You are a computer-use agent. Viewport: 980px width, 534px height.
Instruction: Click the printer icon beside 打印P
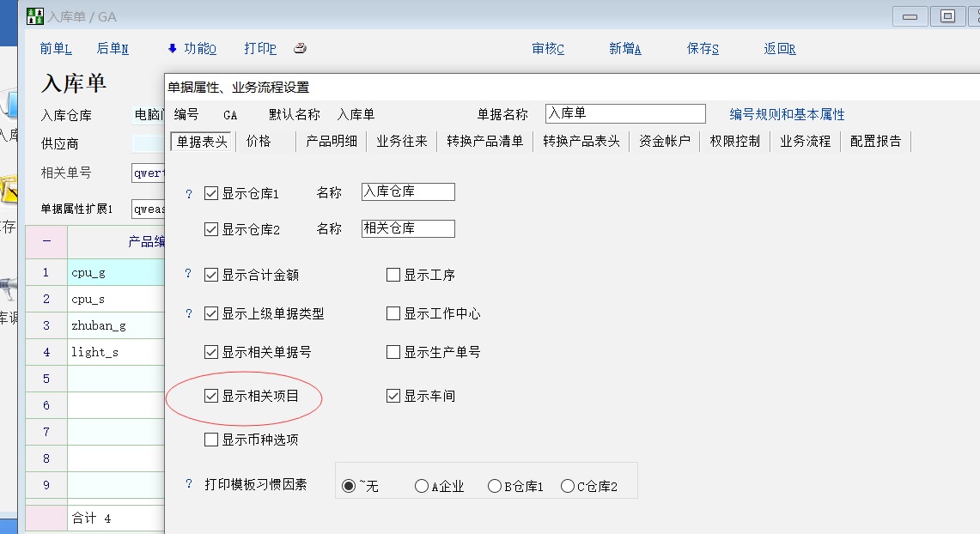point(300,49)
